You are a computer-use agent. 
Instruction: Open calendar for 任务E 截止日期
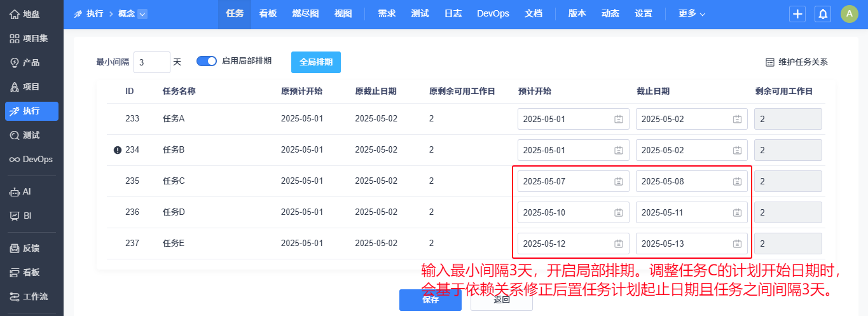pos(737,244)
